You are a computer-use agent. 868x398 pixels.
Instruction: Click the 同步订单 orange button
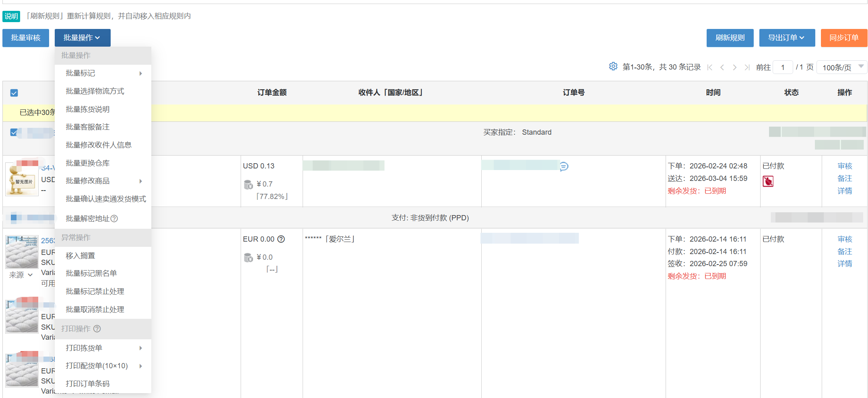844,38
